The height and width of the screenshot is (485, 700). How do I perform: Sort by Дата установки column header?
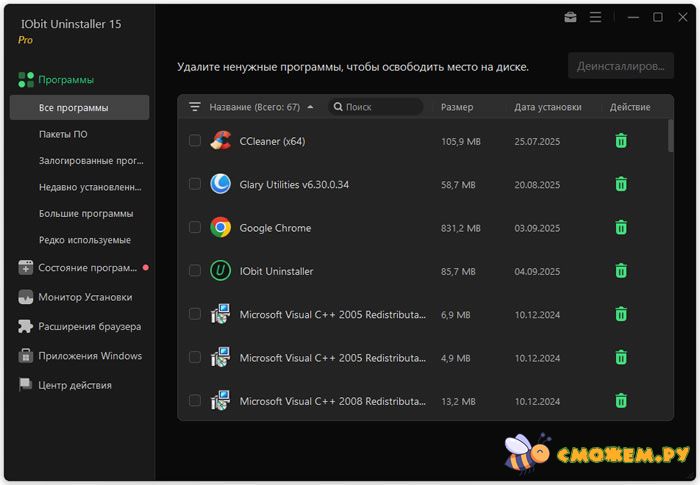point(548,107)
